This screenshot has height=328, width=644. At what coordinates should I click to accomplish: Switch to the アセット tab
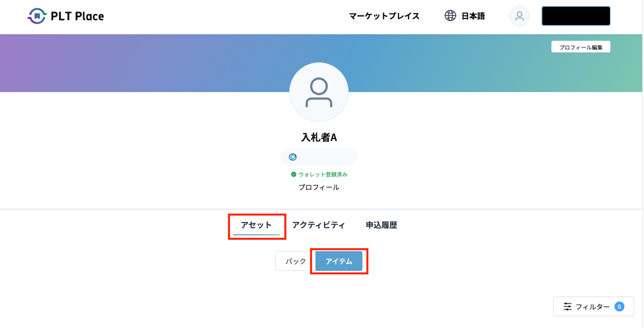click(256, 225)
